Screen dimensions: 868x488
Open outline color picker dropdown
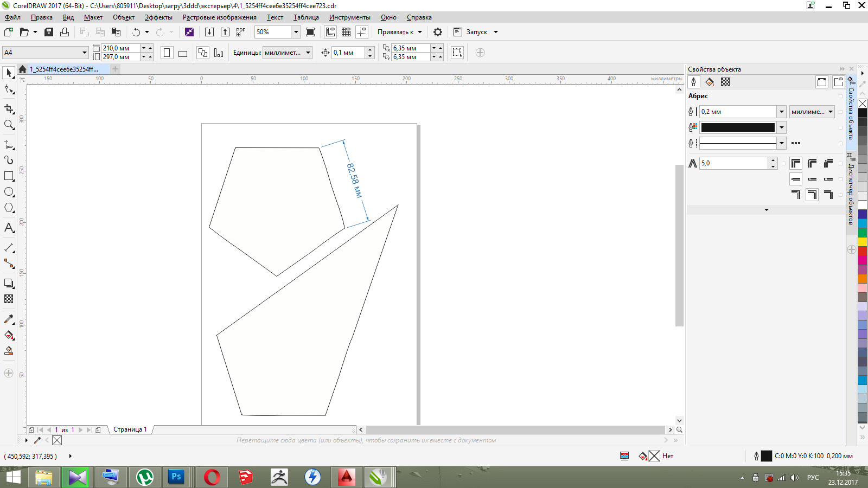tap(781, 127)
